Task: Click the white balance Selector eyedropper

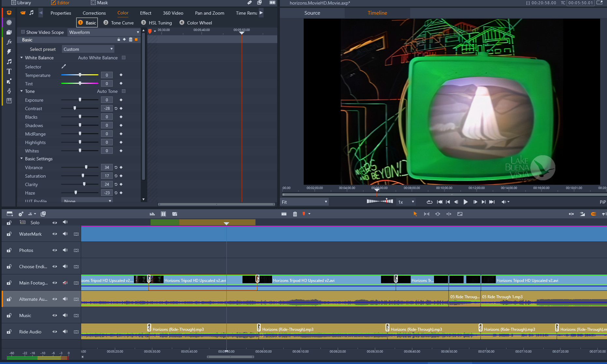Action: click(64, 66)
